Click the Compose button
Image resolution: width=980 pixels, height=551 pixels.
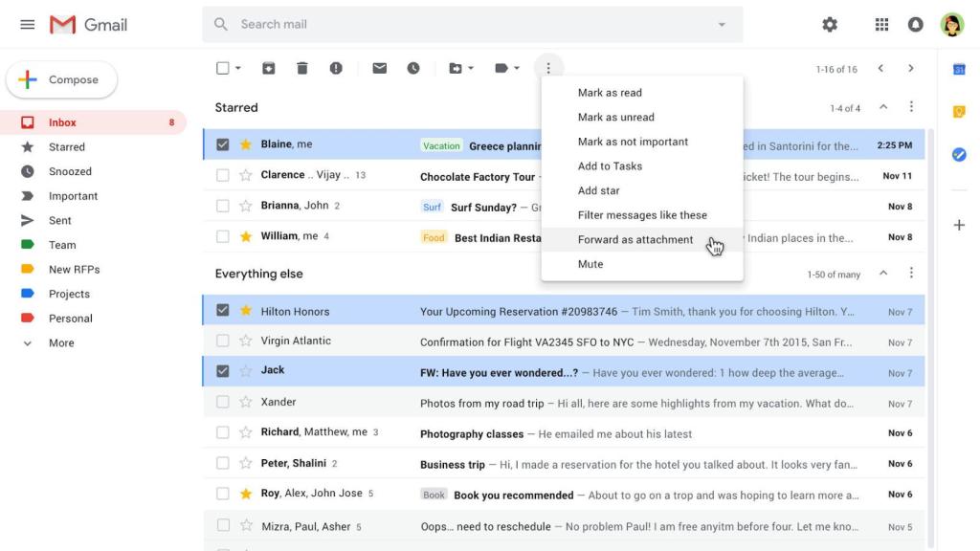pos(61,79)
